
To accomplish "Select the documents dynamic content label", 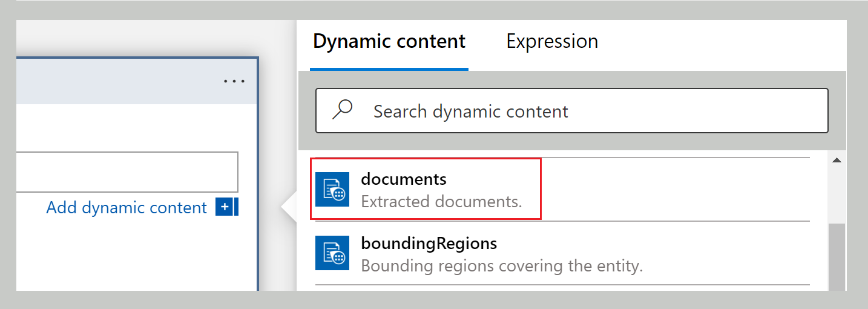I will tap(403, 179).
